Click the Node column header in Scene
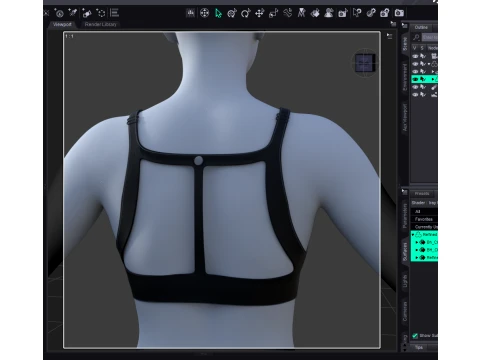Screen dimensions: 480x360 [432, 48]
